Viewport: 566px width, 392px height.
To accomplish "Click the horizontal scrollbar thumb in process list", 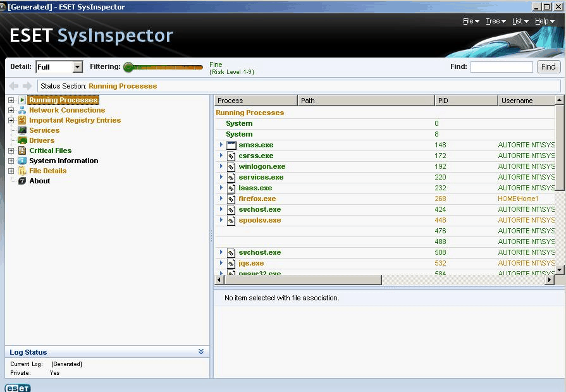I will [x=303, y=279].
